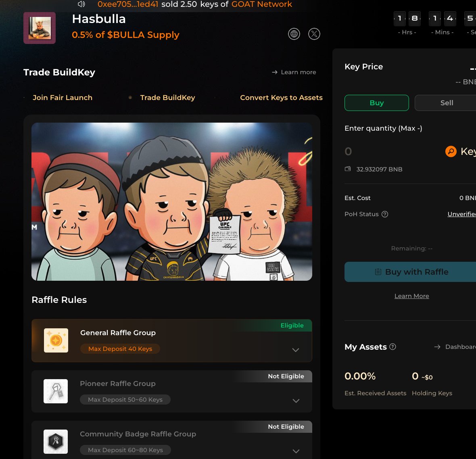Click the wallet balance icon

[x=348, y=169]
